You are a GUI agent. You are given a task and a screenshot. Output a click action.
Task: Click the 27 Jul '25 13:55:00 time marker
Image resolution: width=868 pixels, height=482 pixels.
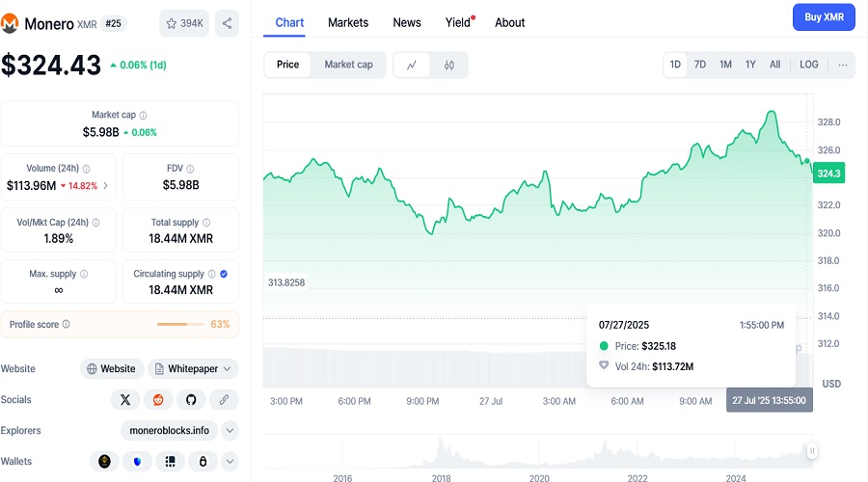coord(770,401)
